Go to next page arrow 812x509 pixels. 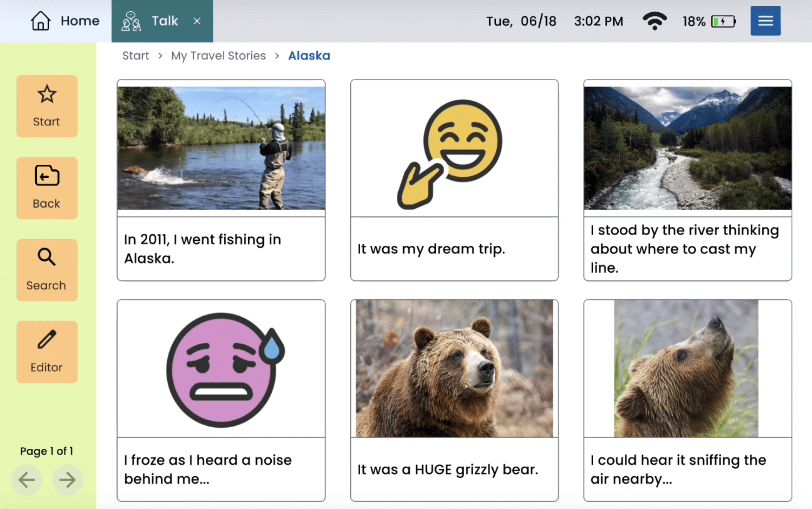pyautogui.click(x=67, y=479)
